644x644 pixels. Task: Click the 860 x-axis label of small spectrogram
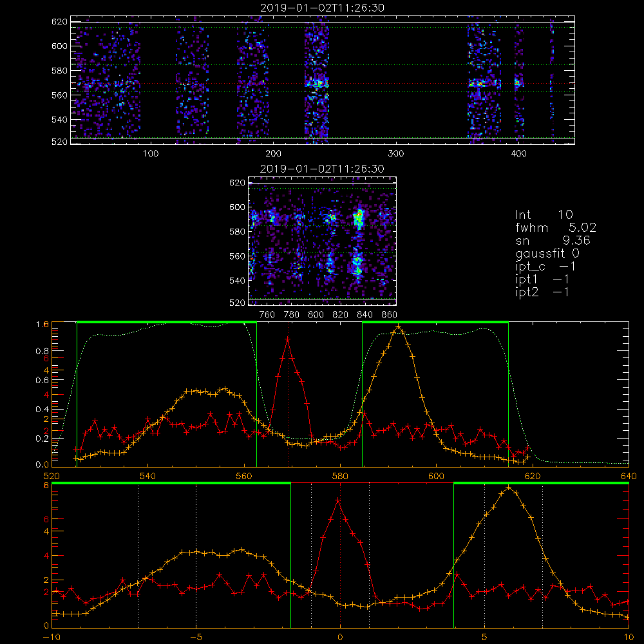[389, 315]
